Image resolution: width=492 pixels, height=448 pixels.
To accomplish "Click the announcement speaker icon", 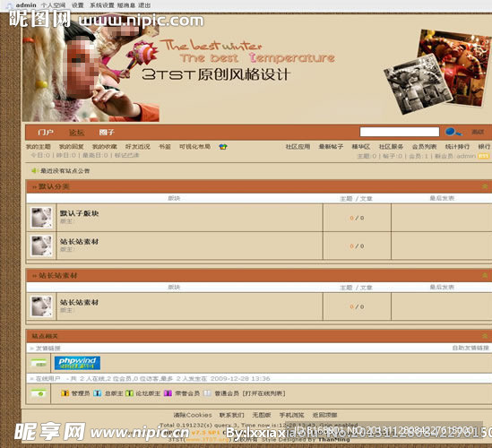I will (34, 170).
